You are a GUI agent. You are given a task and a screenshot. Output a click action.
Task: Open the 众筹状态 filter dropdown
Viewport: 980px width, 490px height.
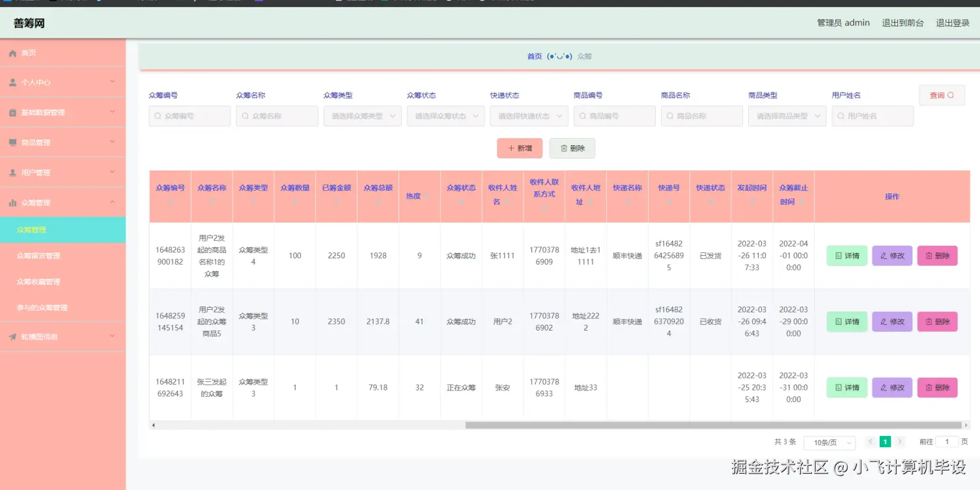click(x=446, y=116)
